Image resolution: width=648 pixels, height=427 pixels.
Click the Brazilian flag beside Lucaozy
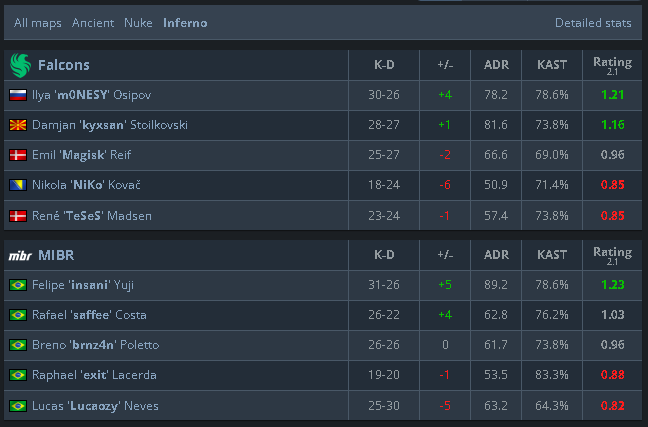point(18,406)
